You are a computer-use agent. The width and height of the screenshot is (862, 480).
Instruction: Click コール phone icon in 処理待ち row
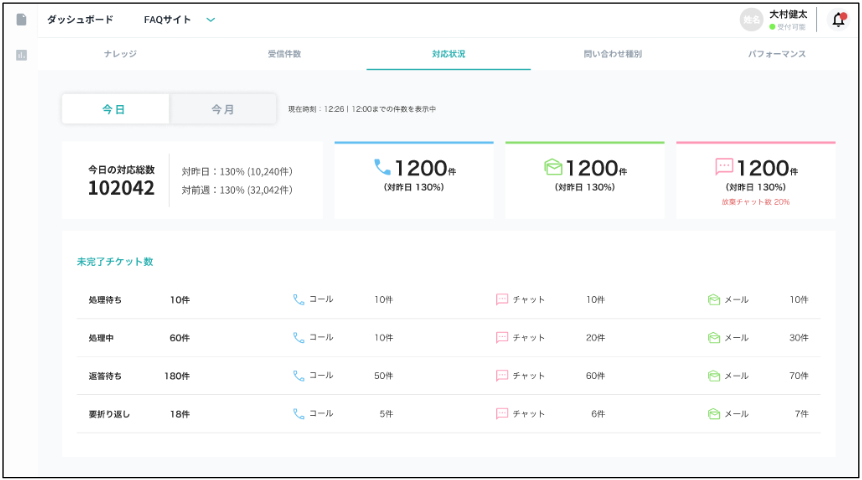[298, 299]
